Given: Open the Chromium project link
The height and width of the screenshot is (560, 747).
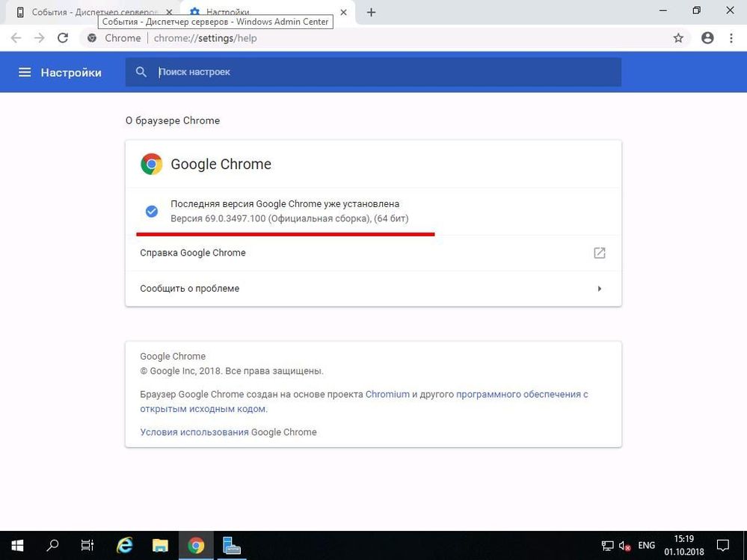Looking at the screenshot, I should tap(387, 394).
